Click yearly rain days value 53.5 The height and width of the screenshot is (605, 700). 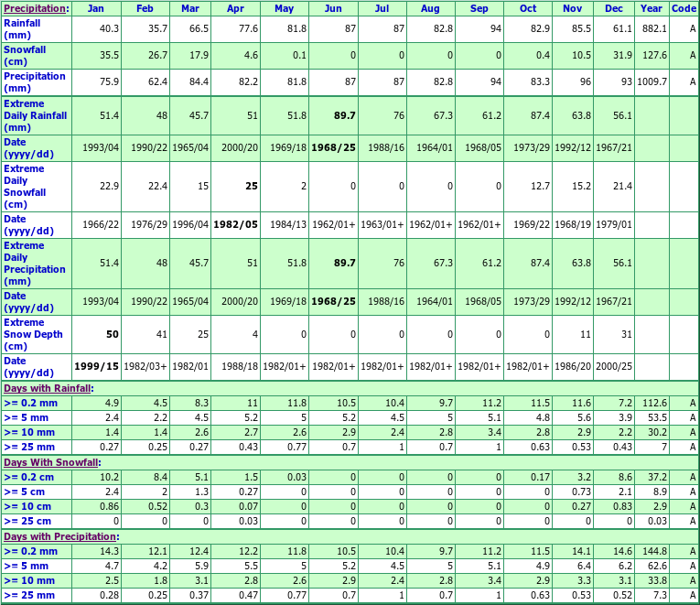pos(657,418)
